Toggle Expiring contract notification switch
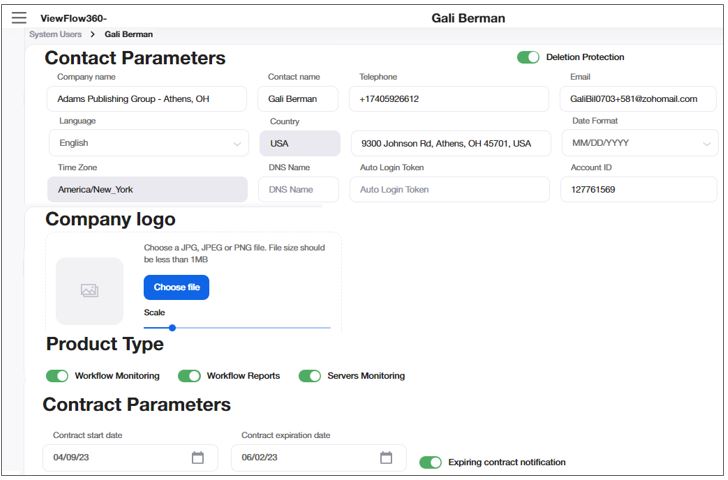728x480 pixels. pyautogui.click(x=430, y=462)
